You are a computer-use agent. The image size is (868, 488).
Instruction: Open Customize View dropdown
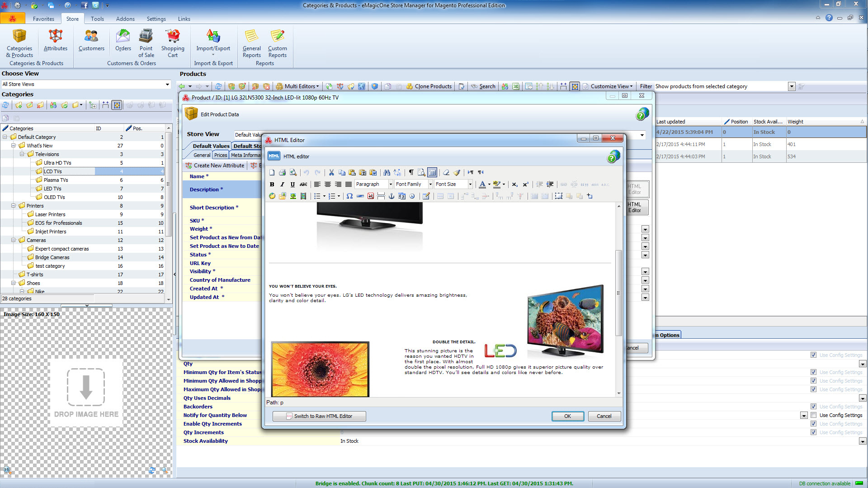click(x=608, y=86)
